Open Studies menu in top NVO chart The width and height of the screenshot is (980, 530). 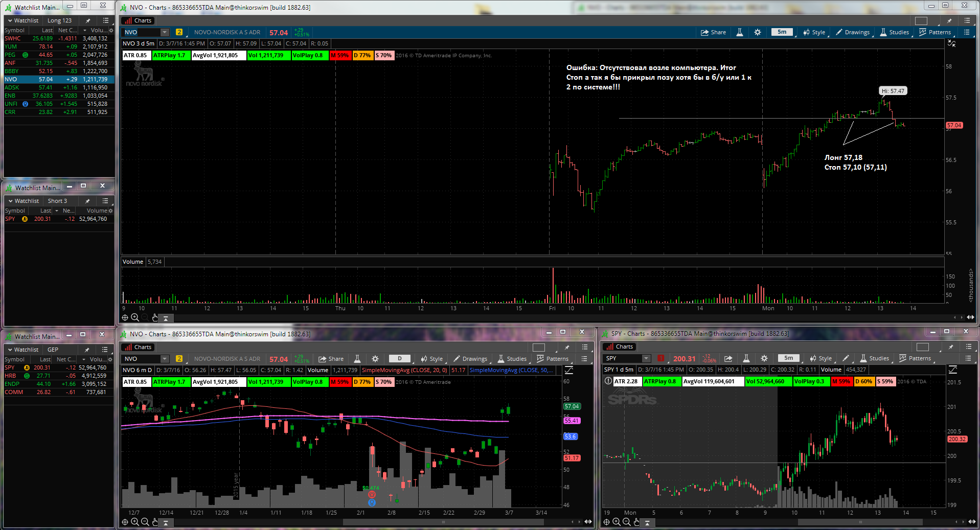coord(895,32)
